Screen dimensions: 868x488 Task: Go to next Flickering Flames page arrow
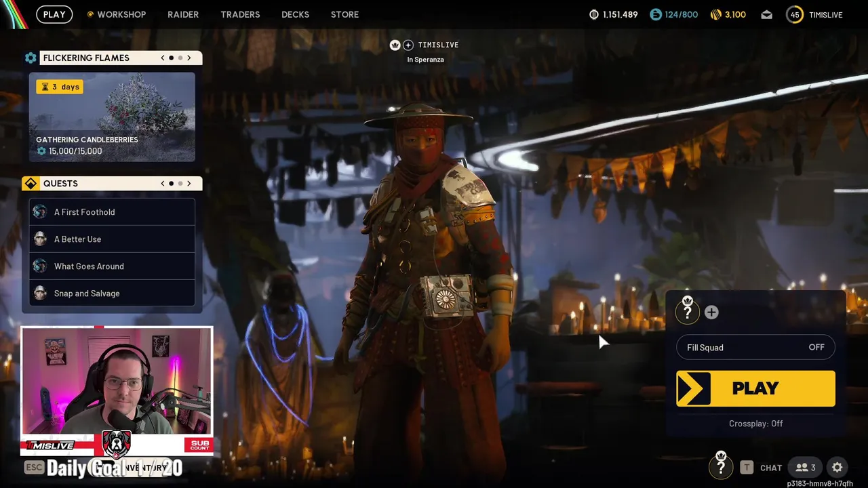pyautogui.click(x=189, y=58)
